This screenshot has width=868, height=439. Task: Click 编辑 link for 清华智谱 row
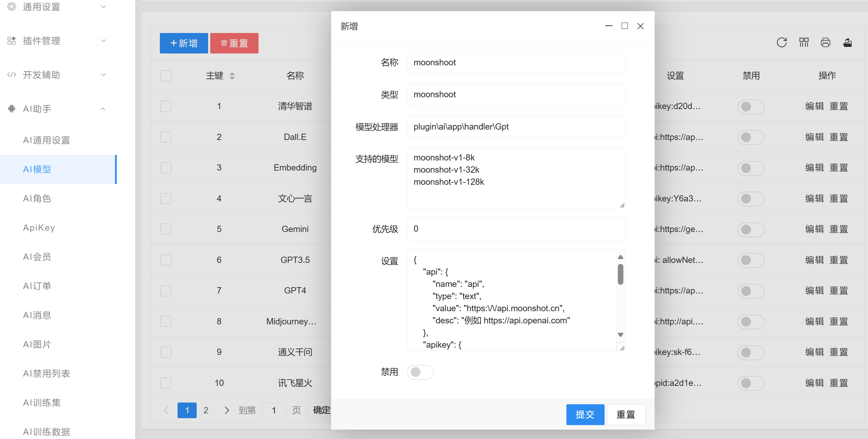coord(814,106)
